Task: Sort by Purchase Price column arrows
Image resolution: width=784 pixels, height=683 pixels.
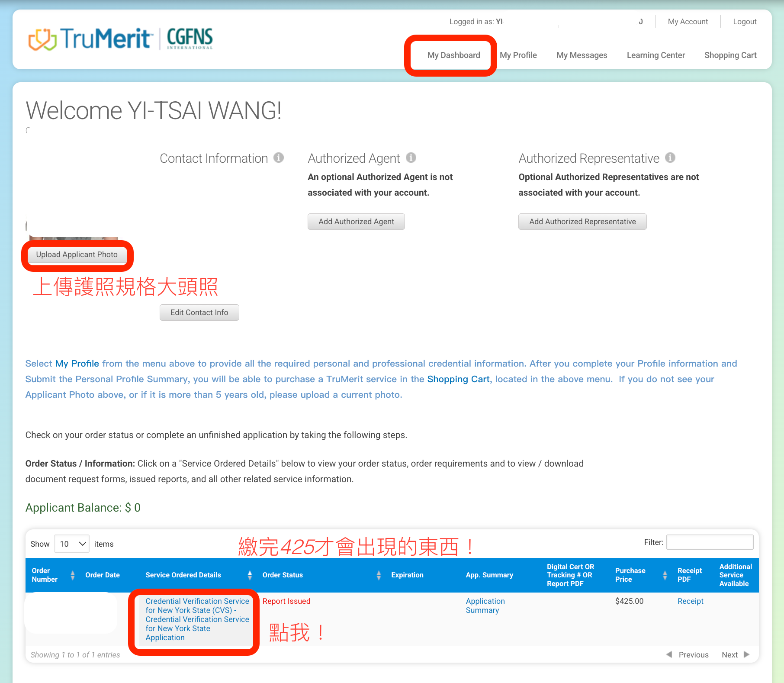Action: (665, 575)
